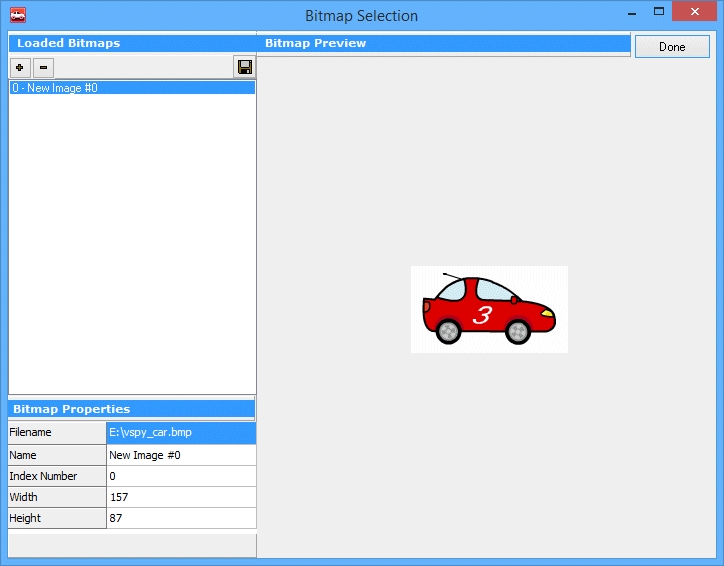Maximize the Bitmap Selection window
Viewport: 724px width, 566px height.
(657, 13)
